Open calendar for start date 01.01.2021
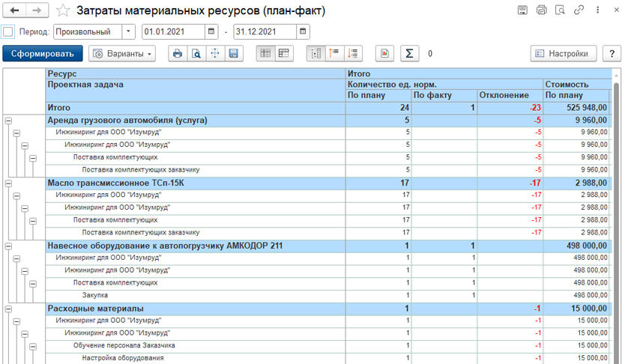The width and height of the screenshot is (622, 364). click(x=211, y=31)
